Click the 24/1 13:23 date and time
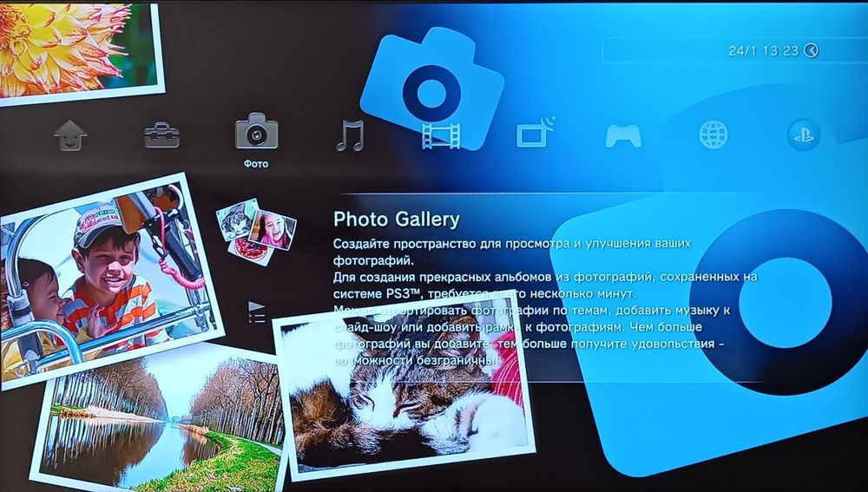Image resolution: width=868 pixels, height=492 pixels. pos(763,51)
